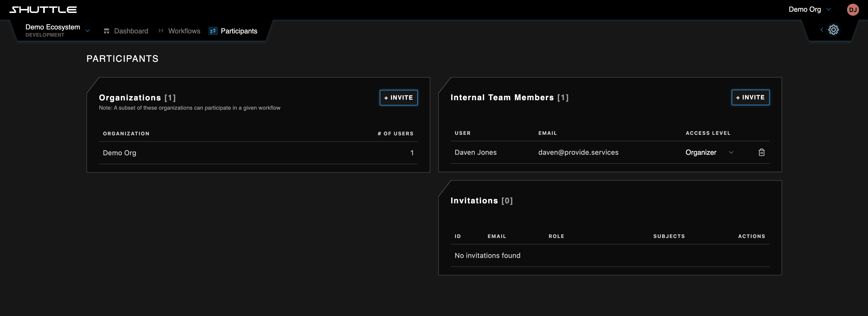
Task: Click the Demo Org organization row
Action: point(258,153)
